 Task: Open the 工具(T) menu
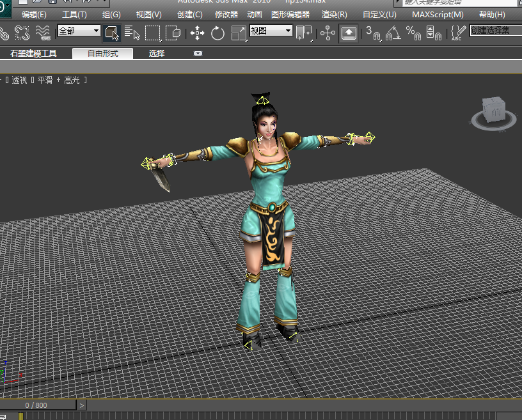click(x=74, y=15)
